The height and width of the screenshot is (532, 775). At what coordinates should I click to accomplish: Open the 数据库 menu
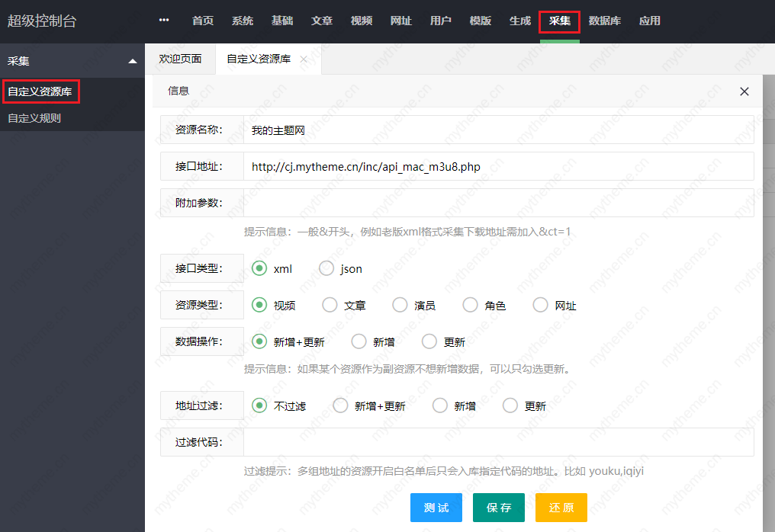click(x=605, y=21)
